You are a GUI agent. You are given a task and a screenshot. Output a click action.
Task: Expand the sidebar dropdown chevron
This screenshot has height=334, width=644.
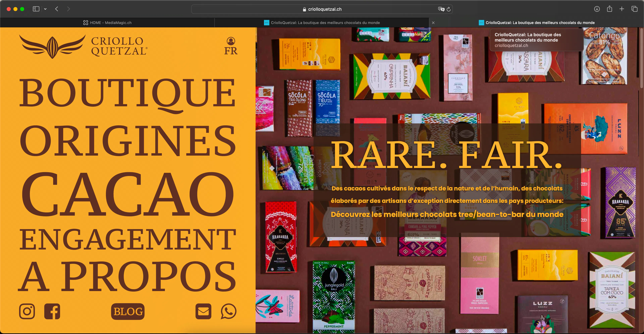coord(45,9)
